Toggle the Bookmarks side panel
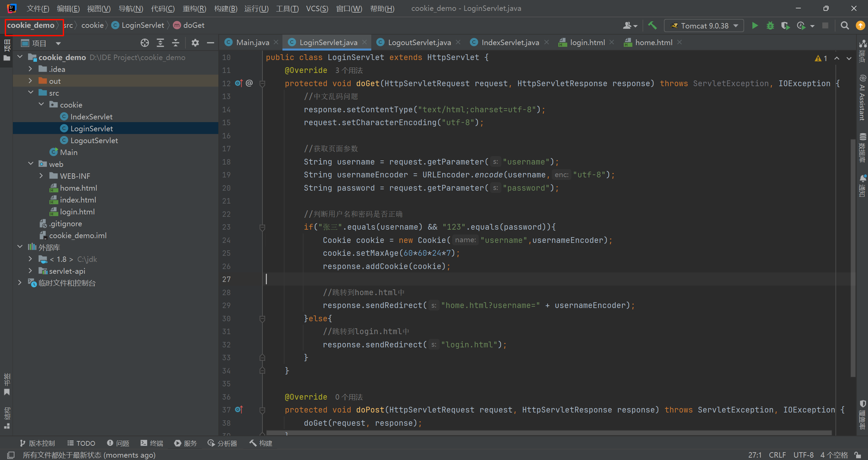 (x=6, y=384)
